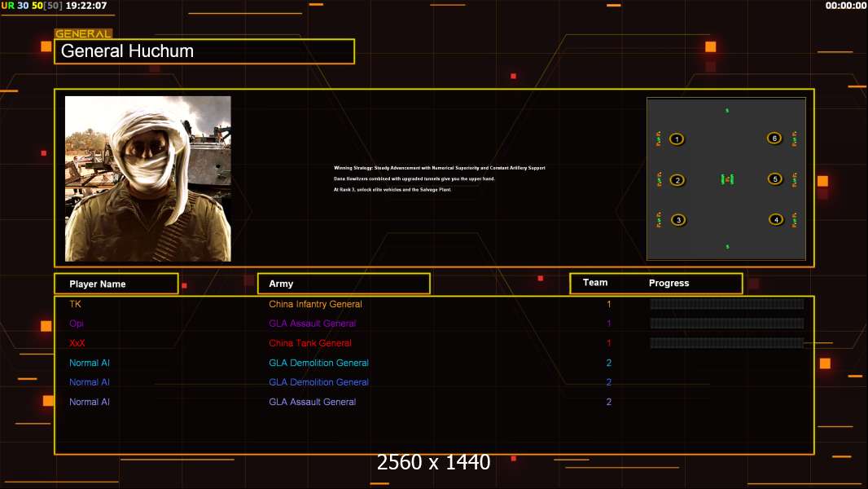Click the Rank 3 Salvage Plant tip line
868x489 pixels.
tap(392, 189)
